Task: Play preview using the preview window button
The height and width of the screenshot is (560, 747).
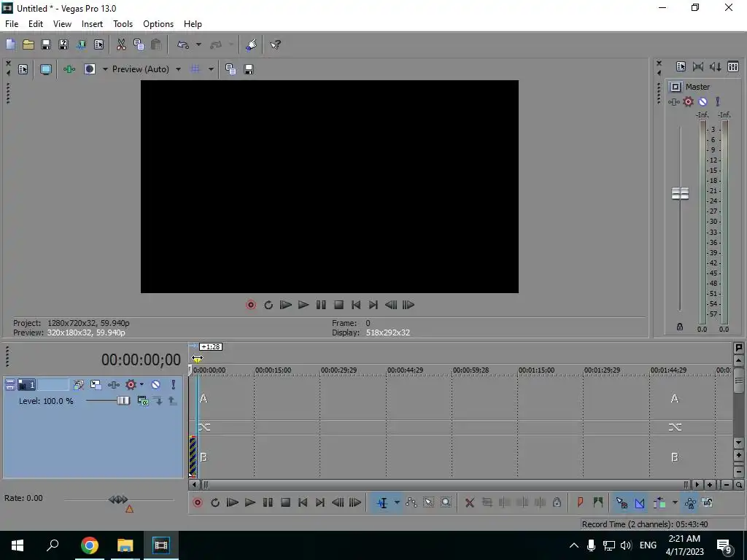Action: tap(303, 305)
